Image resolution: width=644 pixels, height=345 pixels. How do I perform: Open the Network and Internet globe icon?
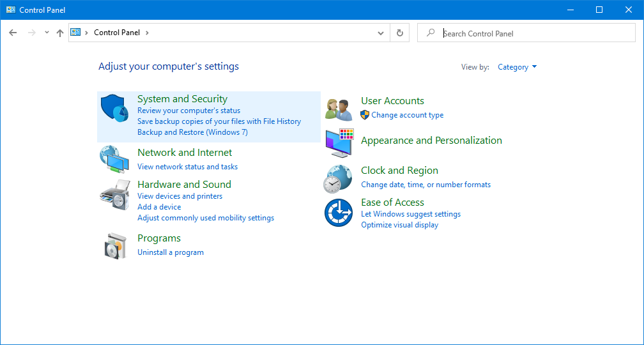(x=114, y=159)
